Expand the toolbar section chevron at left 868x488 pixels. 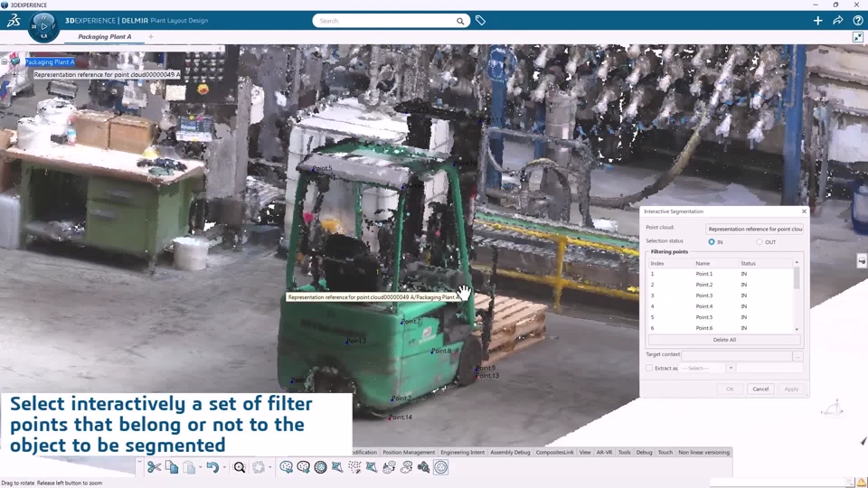[x=139, y=460]
